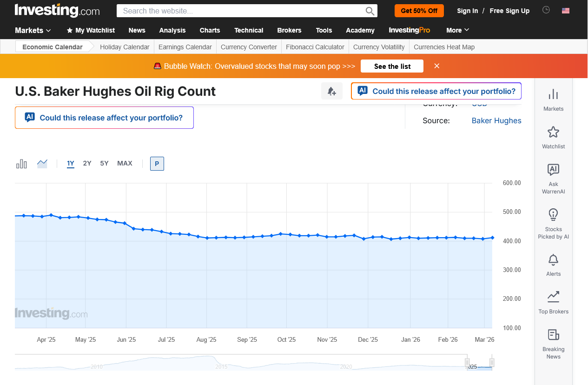
Task: Open the recent history clock icon
Action: pyautogui.click(x=546, y=10)
